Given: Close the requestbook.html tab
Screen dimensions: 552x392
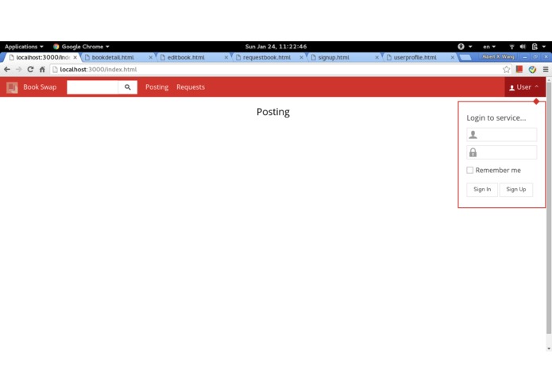Looking at the screenshot, I should (x=301, y=57).
